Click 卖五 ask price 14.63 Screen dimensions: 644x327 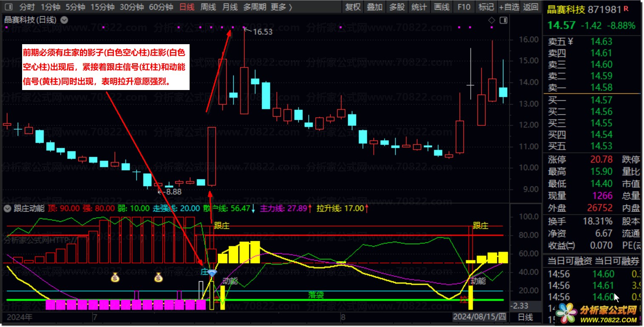(601, 42)
